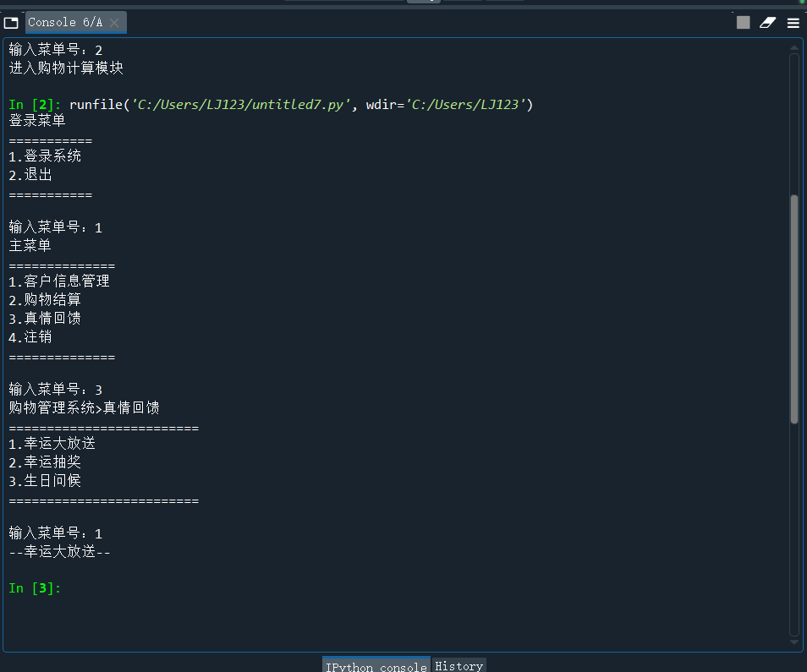Click the green runfile command text
Screen dimensions: 807x672
tap(254, 104)
